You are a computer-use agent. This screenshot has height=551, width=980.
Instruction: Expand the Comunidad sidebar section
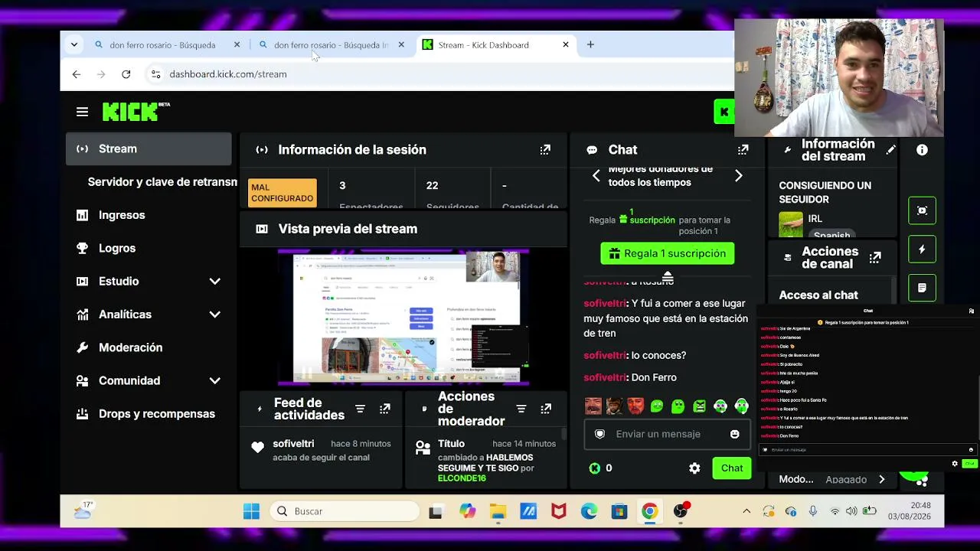pos(215,381)
